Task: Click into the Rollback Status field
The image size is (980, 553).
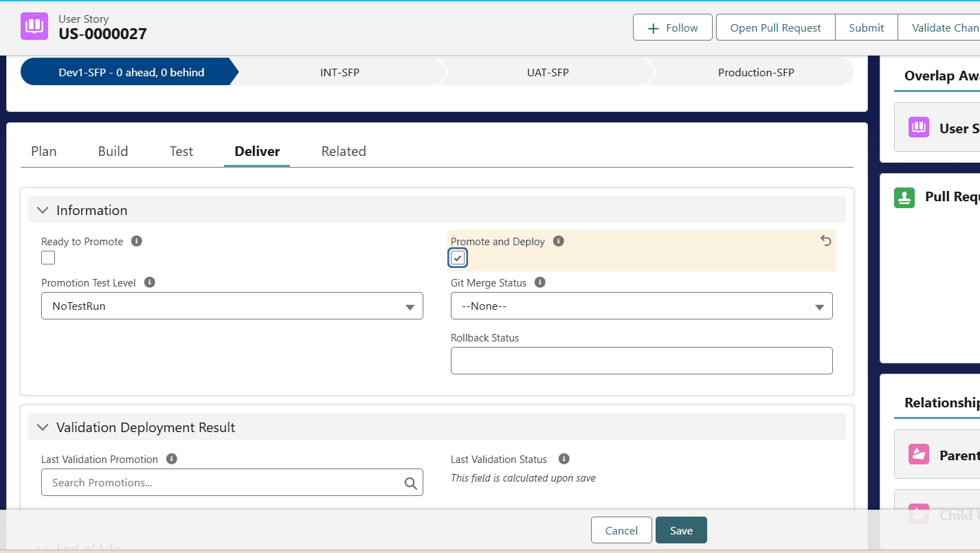Action: 642,361
